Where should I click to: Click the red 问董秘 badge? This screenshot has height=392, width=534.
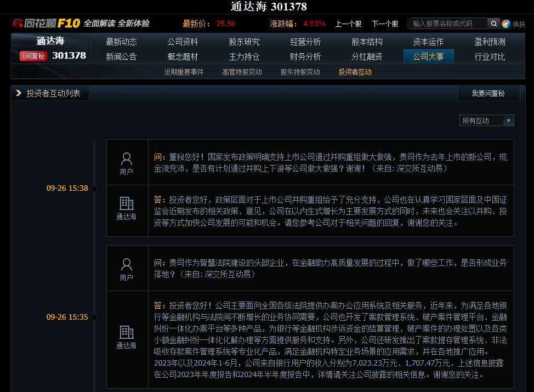coord(33,56)
